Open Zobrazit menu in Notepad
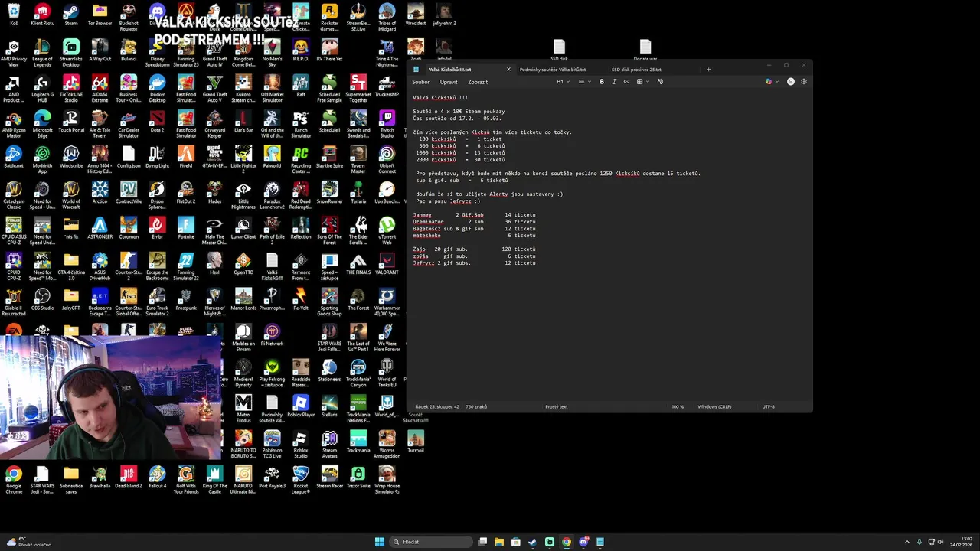Image resolution: width=980 pixels, height=551 pixels. pyautogui.click(x=478, y=82)
